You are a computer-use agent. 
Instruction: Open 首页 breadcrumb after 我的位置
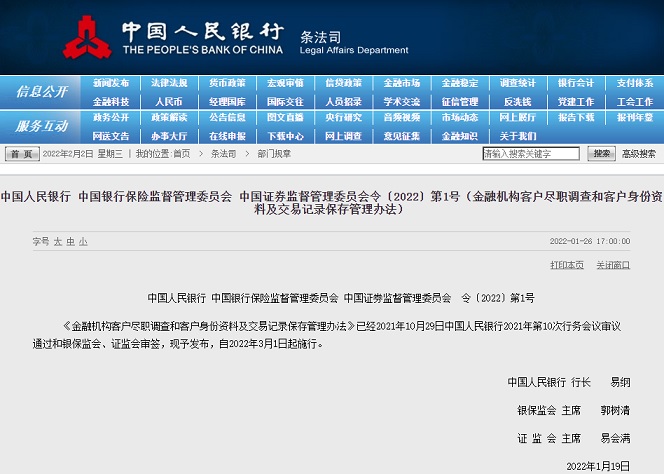(182, 154)
